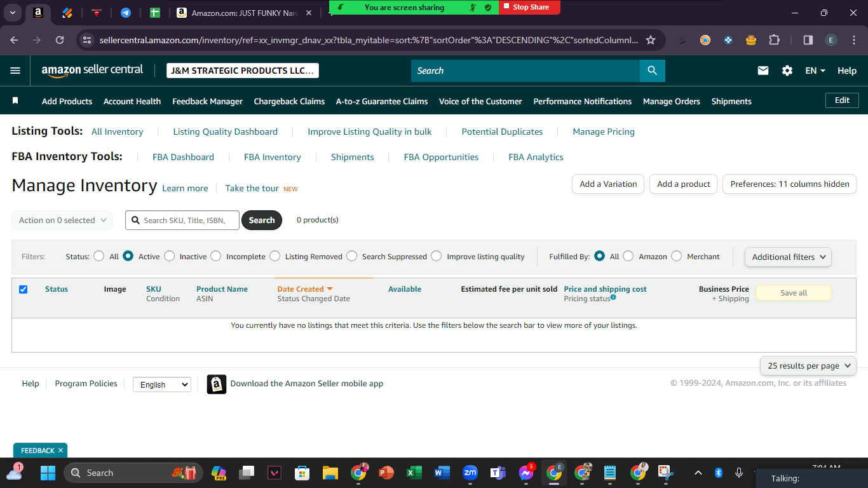Open the Windows Start menu
The image size is (868, 488).
click(48, 473)
